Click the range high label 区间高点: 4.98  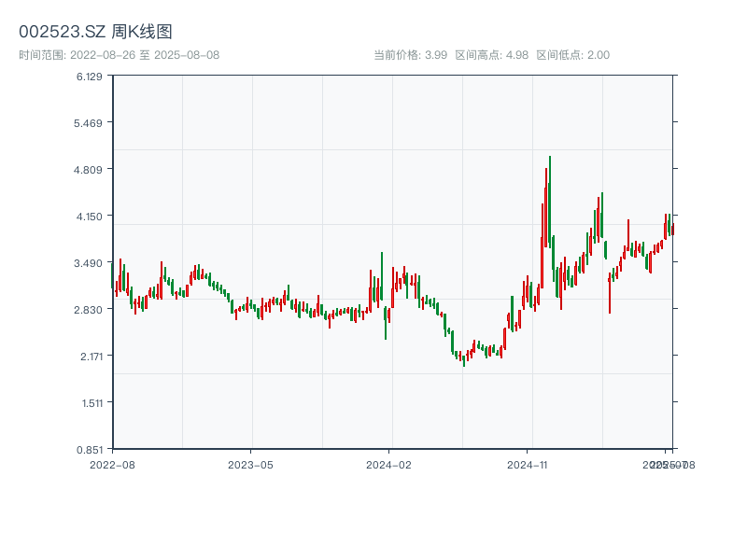click(x=492, y=55)
